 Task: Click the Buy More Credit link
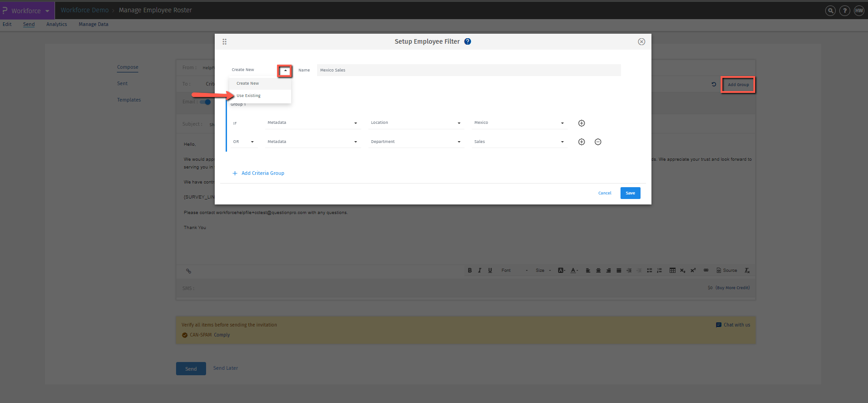coord(732,288)
